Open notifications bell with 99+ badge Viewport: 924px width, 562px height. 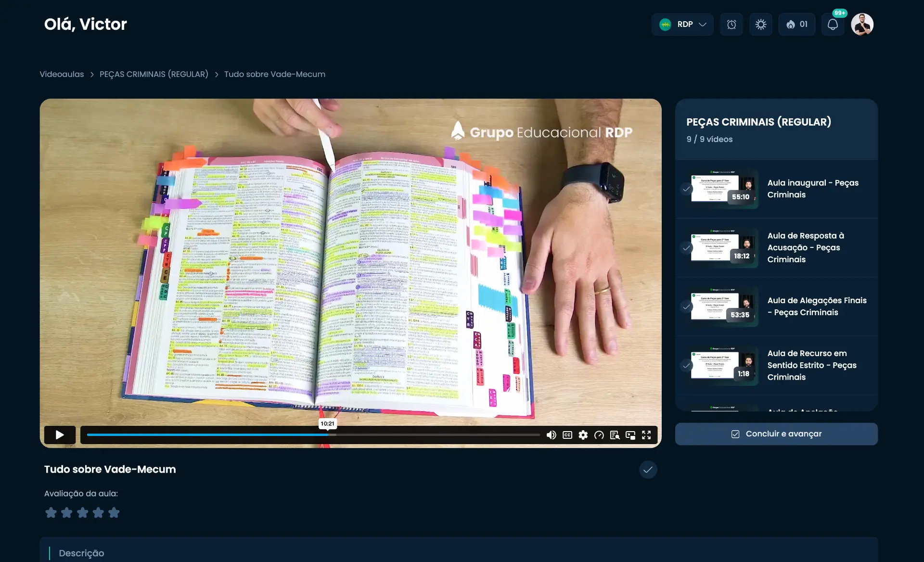tap(833, 25)
